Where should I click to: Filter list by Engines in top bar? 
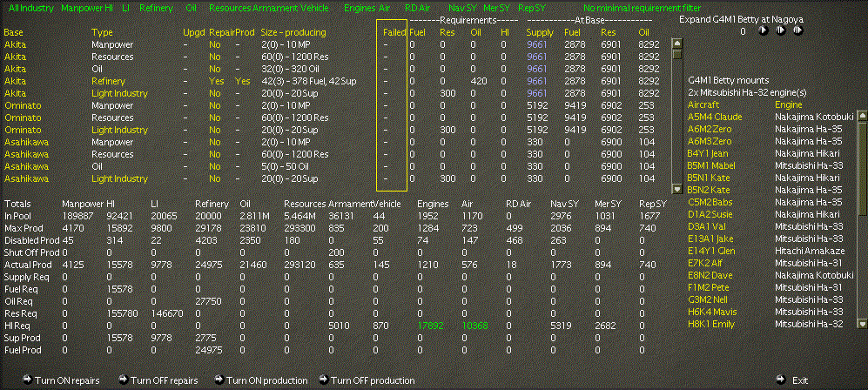pyautogui.click(x=360, y=9)
